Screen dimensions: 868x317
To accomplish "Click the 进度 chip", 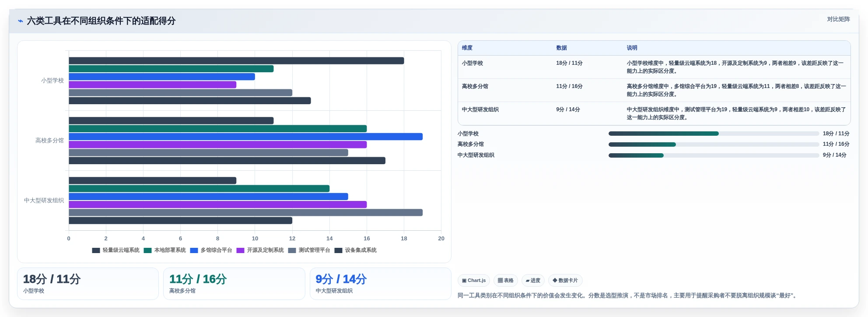I will (533, 280).
